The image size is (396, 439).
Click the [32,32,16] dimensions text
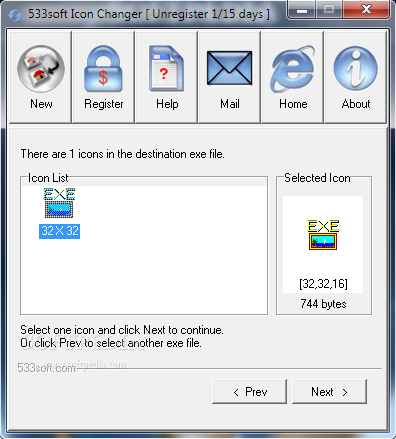323,284
